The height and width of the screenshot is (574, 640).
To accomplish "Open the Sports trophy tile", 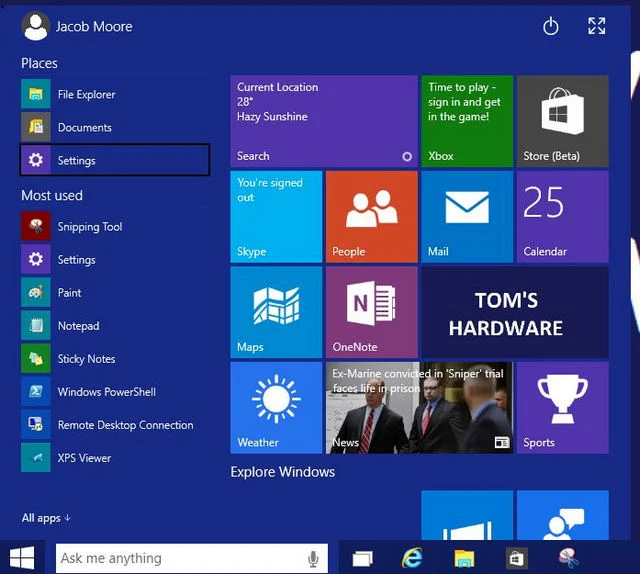I will click(562, 408).
